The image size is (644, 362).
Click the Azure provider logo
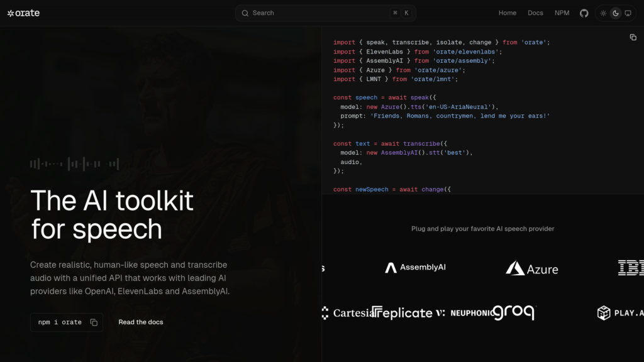pyautogui.click(x=531, y=268)
